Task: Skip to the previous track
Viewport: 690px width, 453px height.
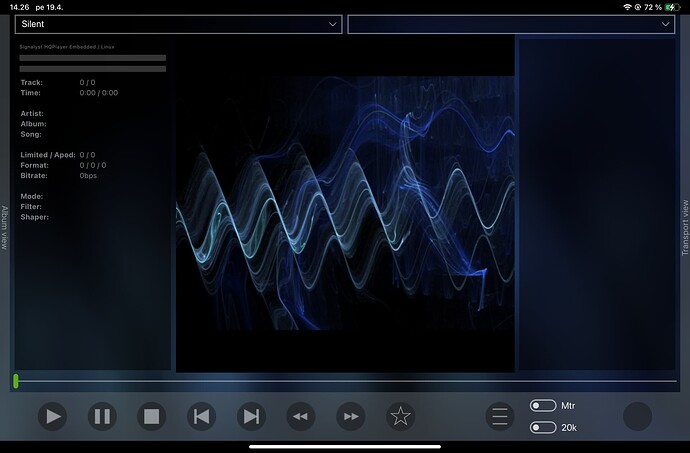Action: click(202, 417)
